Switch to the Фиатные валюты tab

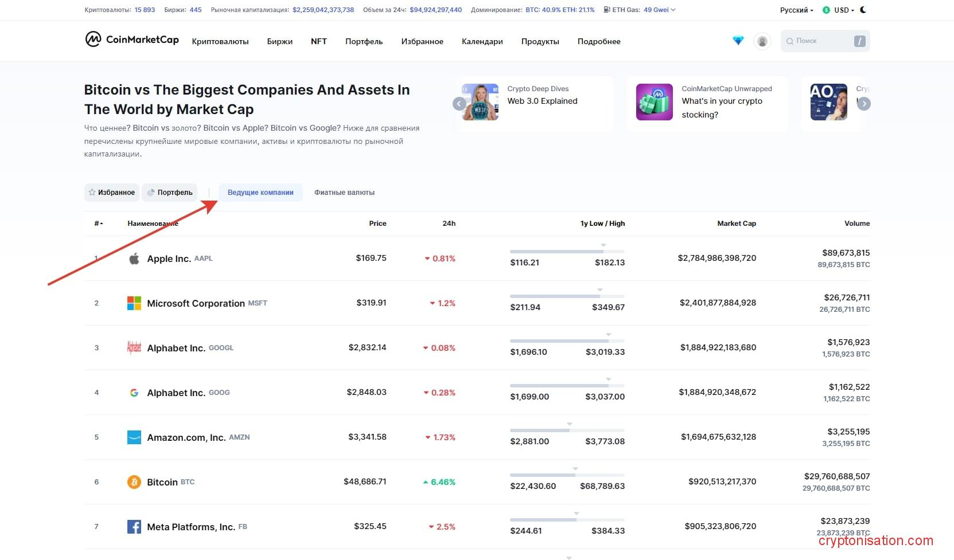click(x=344, y=193)
